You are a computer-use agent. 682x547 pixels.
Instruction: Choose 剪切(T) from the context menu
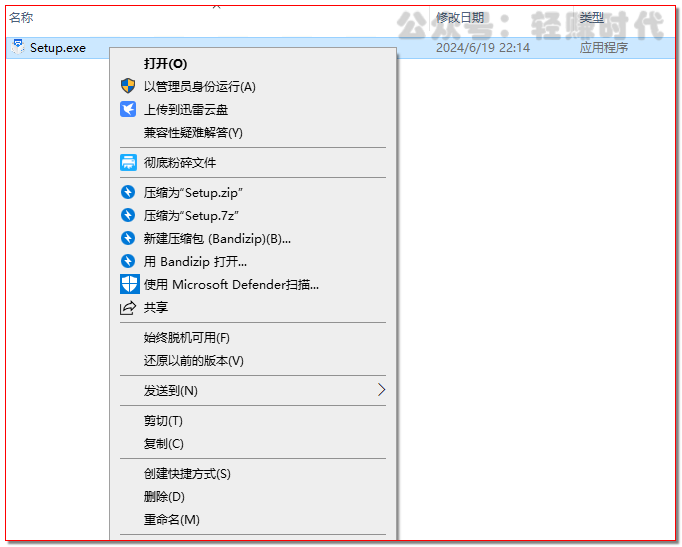click(163, 421)
